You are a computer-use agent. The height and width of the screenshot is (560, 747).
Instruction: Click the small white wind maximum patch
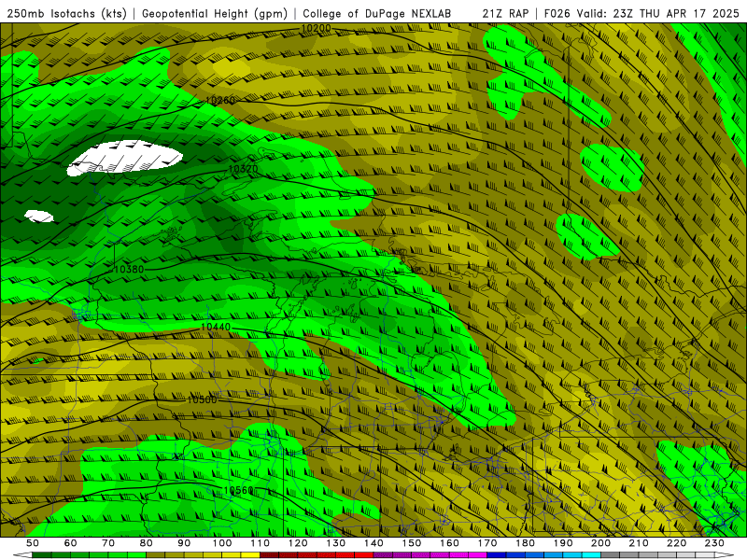(39, 217)
